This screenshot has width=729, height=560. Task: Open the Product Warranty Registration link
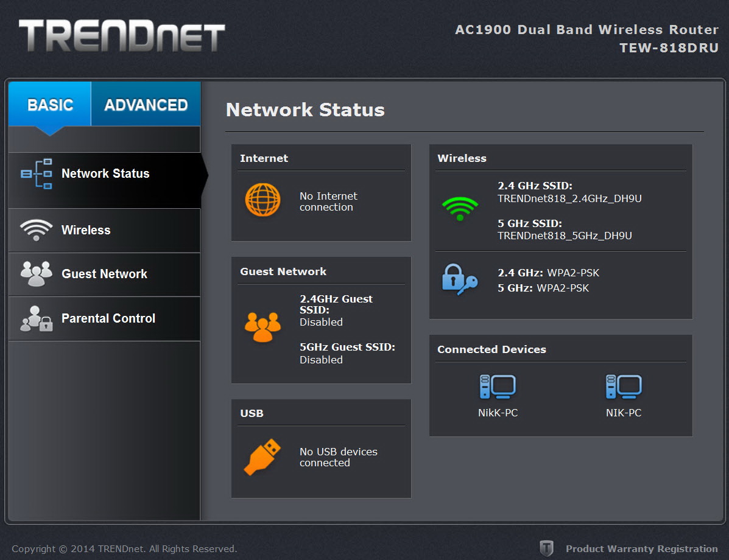click(641, 549)
